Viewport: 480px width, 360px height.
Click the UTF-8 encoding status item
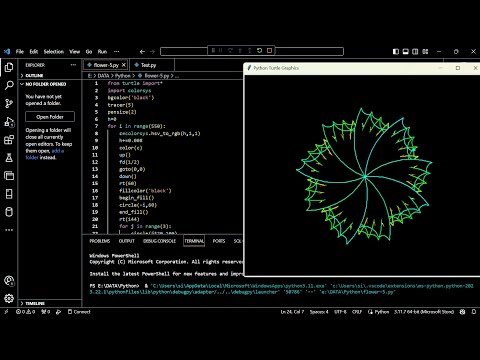click(340, 312)
